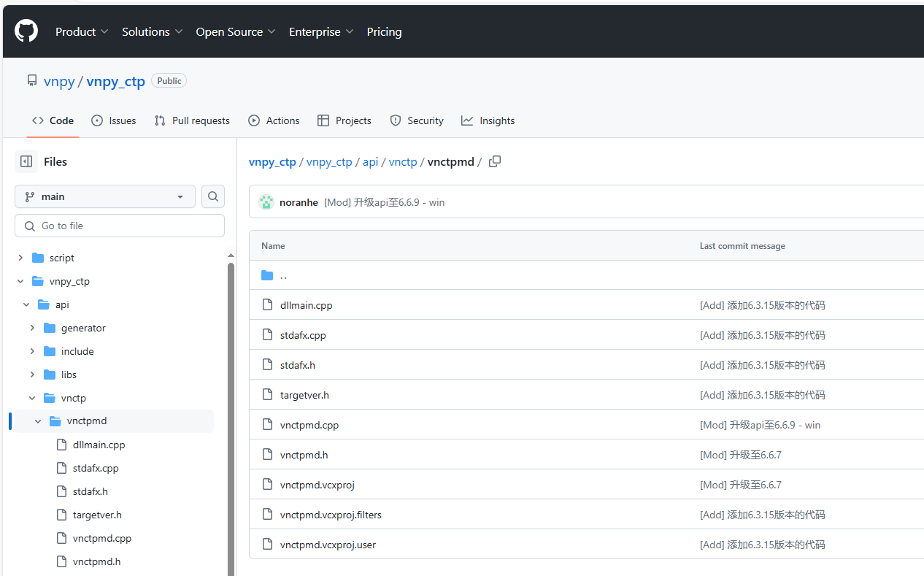Open the Product menu

pos(82,31)
